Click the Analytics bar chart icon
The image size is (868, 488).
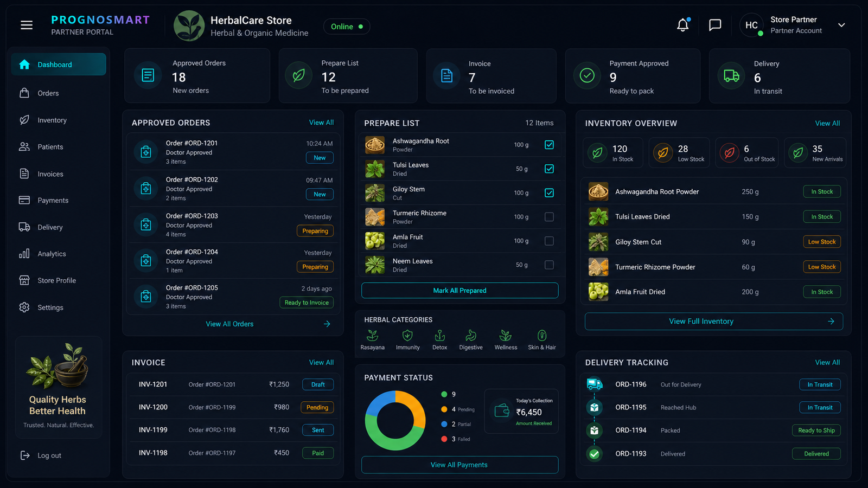[24, 254]
